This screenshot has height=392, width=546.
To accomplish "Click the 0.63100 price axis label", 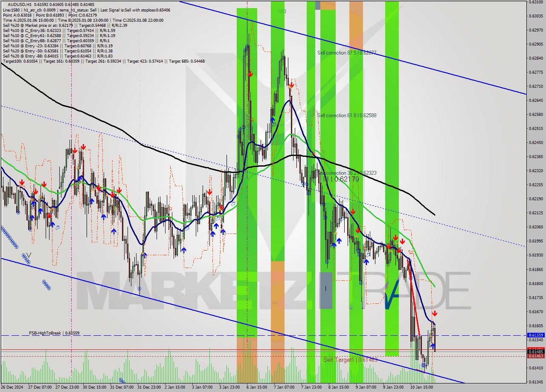I will click(x=535, y=2).
